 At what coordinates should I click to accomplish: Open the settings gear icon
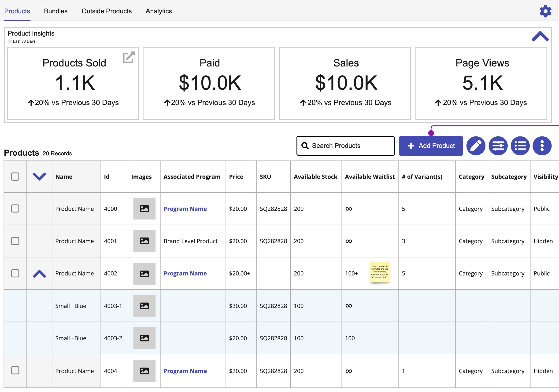click(x=545, y=11)
